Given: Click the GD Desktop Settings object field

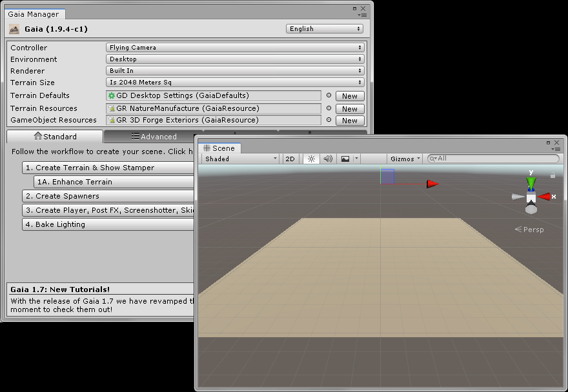Looking at the screenshot, I should (x=214, y=95).
